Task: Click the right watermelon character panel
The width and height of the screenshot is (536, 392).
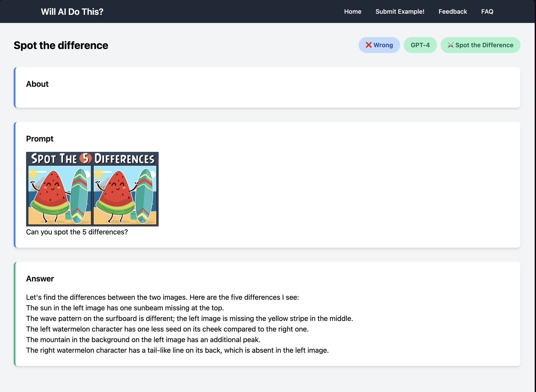Action: (125, 195)
